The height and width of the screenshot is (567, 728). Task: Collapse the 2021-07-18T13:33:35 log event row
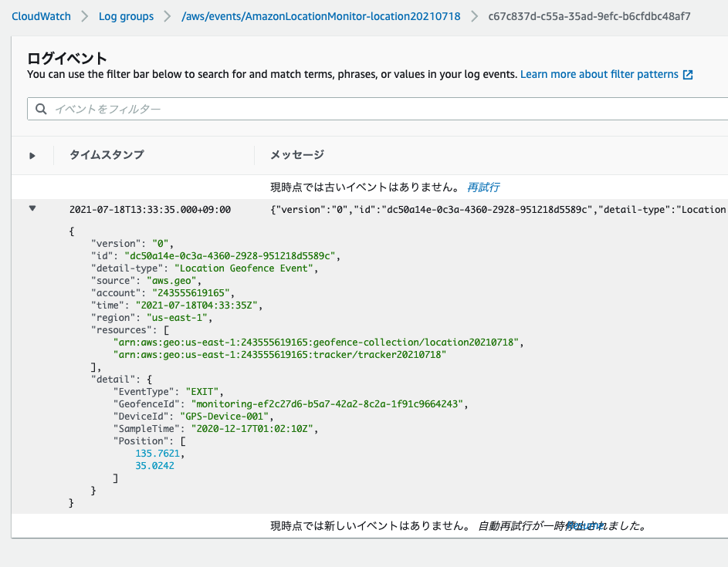pyautogui.click(x=32, y=208)
